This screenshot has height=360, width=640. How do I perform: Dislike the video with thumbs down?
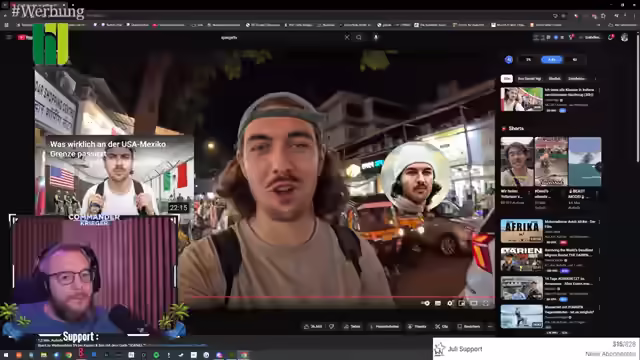tap(332, 327)
